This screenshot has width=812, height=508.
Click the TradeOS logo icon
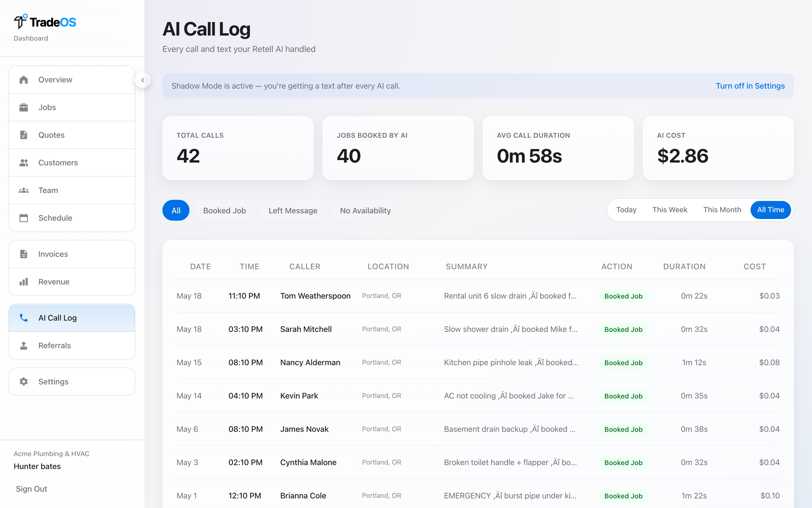pos(21,21)
